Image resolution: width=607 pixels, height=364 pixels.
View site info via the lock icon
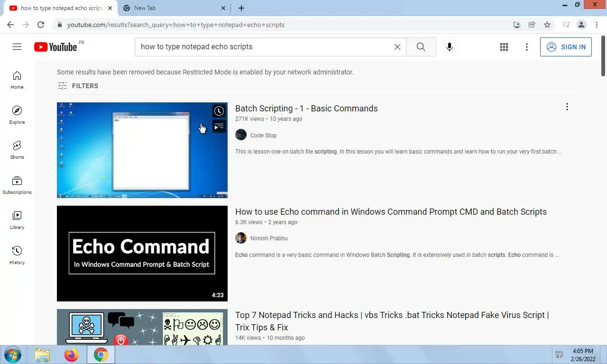point(59,25)
